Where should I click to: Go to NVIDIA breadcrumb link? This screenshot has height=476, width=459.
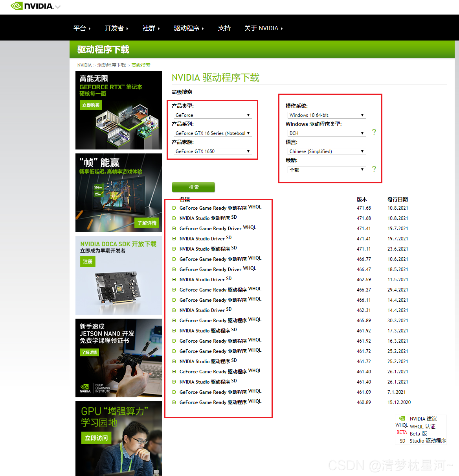tap(84, 65)
